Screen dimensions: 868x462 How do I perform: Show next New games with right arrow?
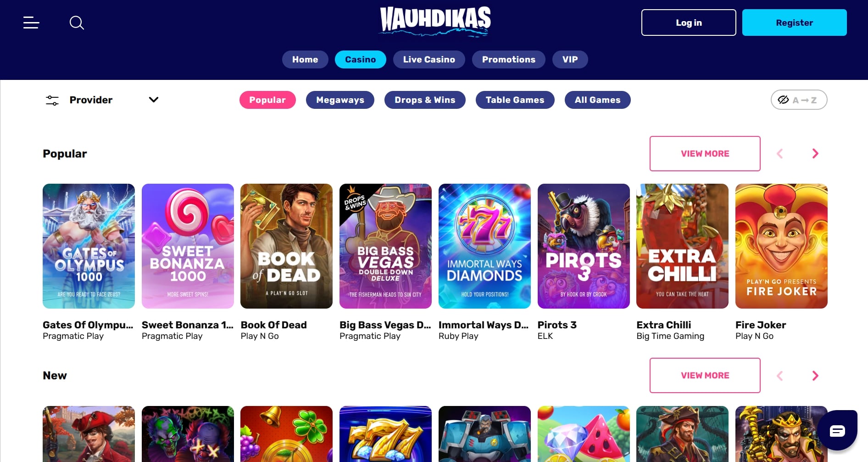pos(815,376)
